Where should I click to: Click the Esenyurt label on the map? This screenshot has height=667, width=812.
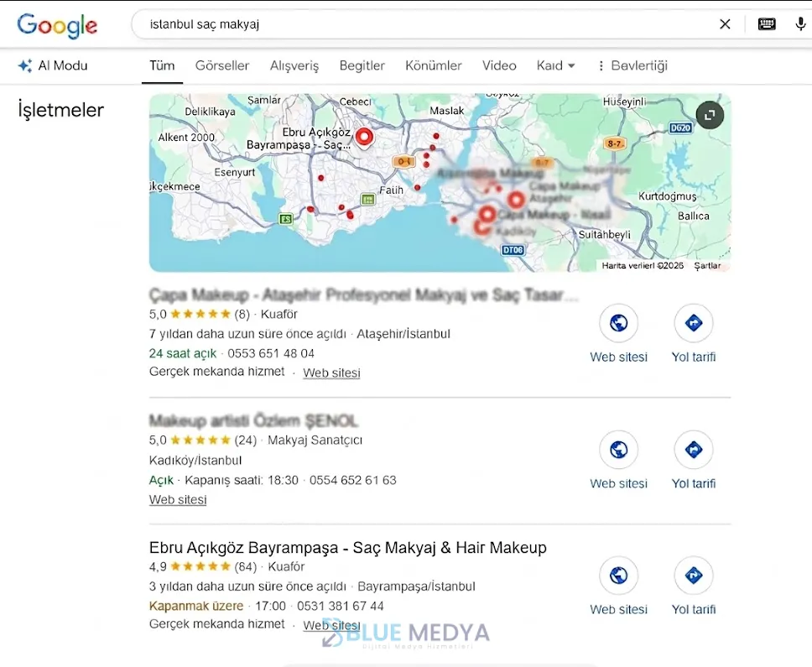(235, 173)
